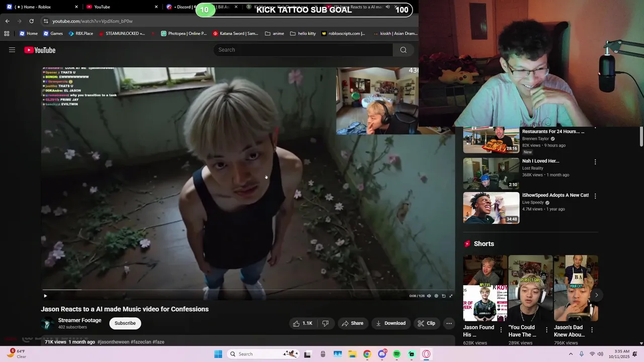Open 'Jason's Dad Knew Abou...' short
This screenshot has width=644, height=362.
click(x=576, y=288)
